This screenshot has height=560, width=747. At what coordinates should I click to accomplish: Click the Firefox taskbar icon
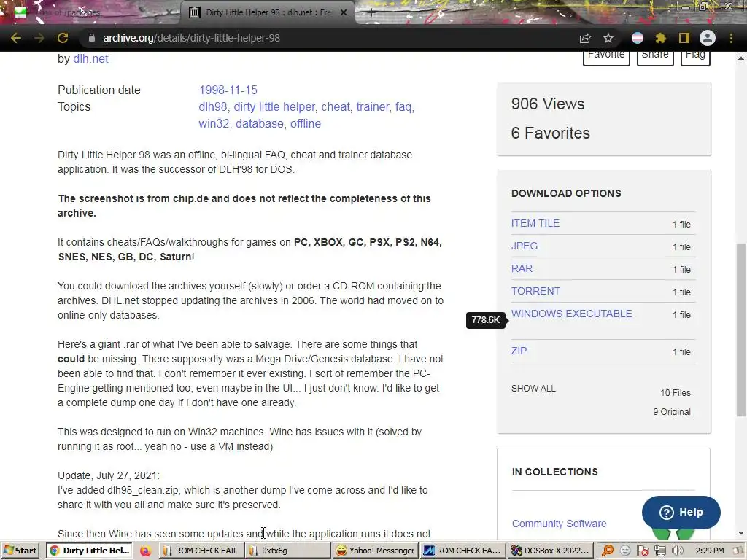tap(145, 551)
